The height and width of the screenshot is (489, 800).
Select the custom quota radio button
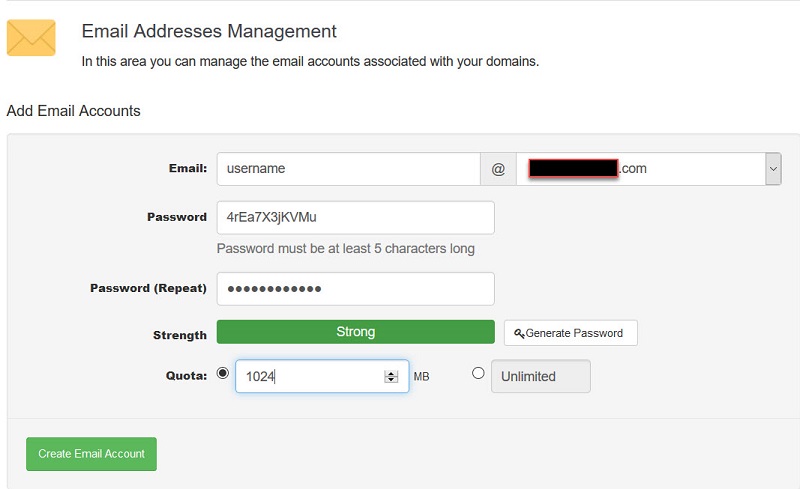pos(222,374)
